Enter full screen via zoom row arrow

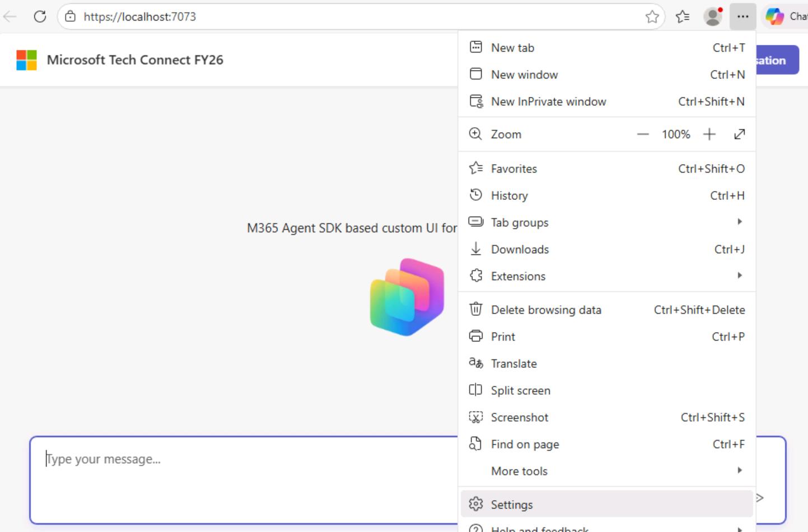[x=739, y=134]
